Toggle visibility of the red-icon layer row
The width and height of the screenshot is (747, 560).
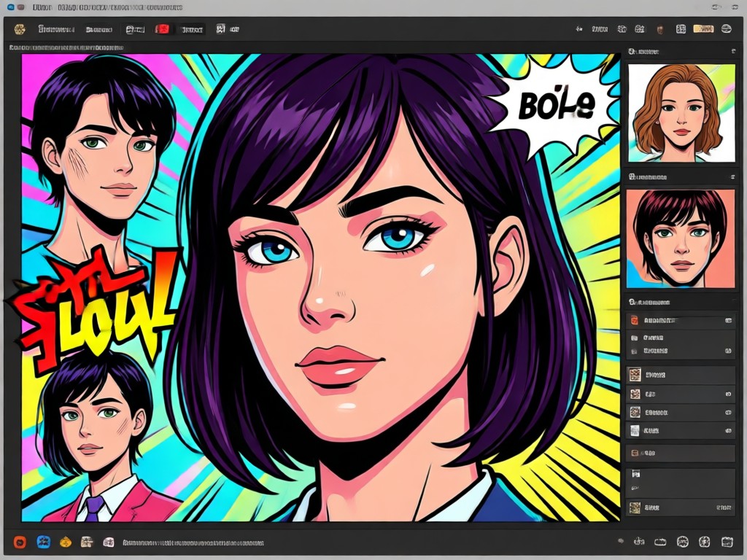click(728, 321)
